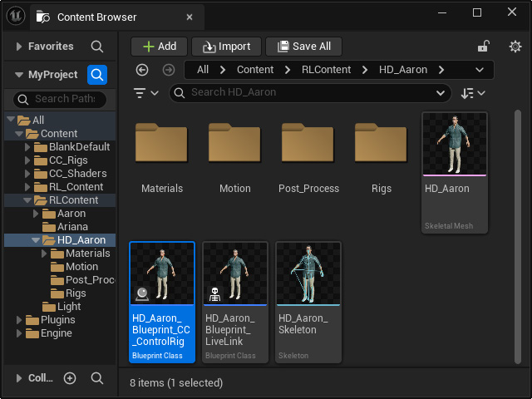Click the All breadcrumb
The height and width of the screenshot is (399, 532).
203,70
